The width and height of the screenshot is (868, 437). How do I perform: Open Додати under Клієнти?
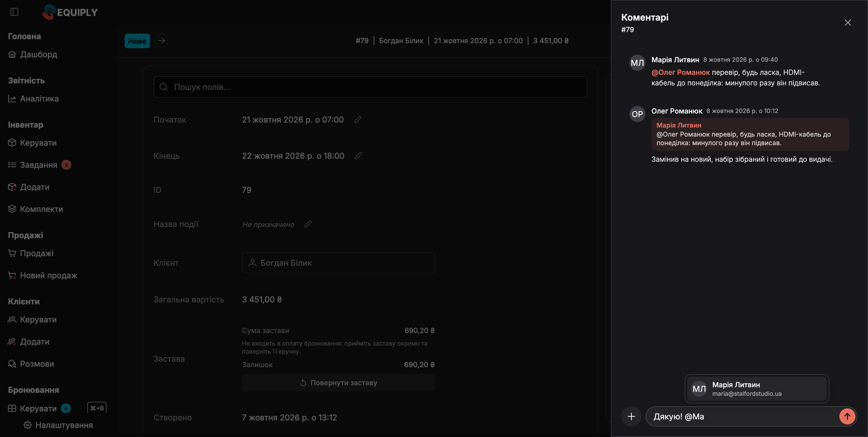[29, 342]
